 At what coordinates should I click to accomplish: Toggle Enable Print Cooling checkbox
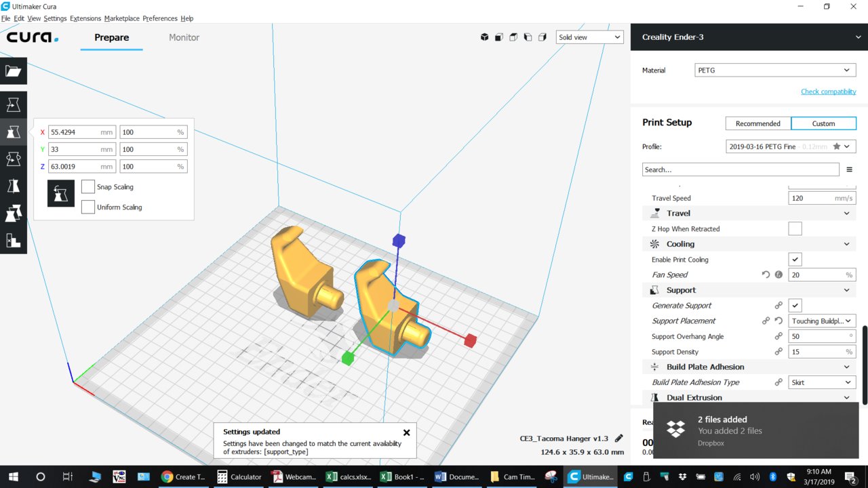795,260
